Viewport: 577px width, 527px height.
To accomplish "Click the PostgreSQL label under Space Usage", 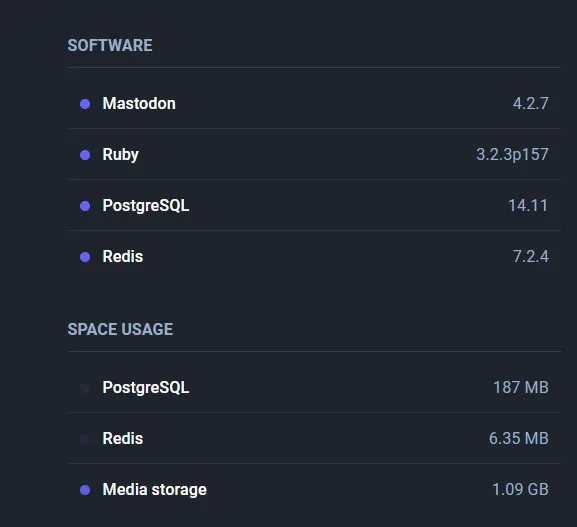I will coord(146,388).
